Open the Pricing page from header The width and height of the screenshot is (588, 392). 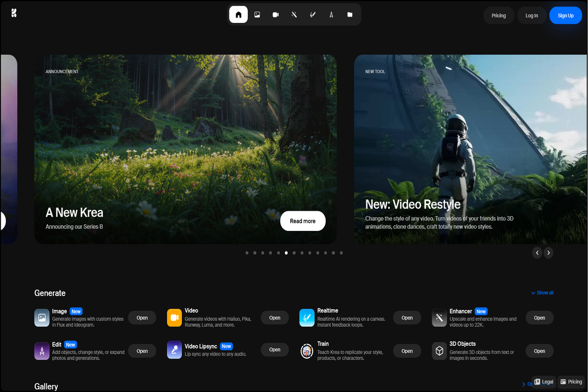coord(498,15)
